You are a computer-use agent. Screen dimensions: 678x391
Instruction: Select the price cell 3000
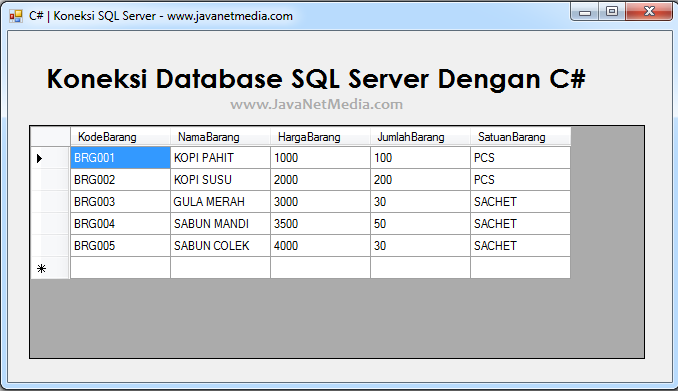click(x=320, y=202)
